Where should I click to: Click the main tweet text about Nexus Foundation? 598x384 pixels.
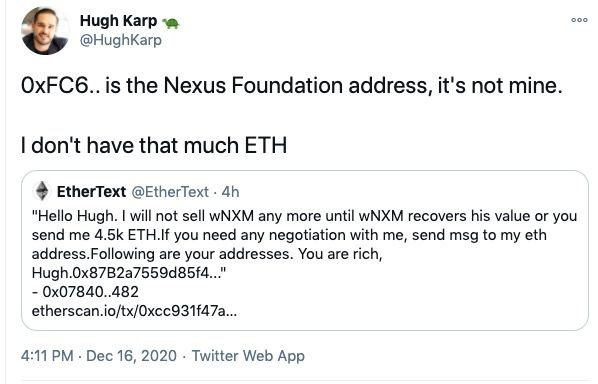click(x=292, y=85)
